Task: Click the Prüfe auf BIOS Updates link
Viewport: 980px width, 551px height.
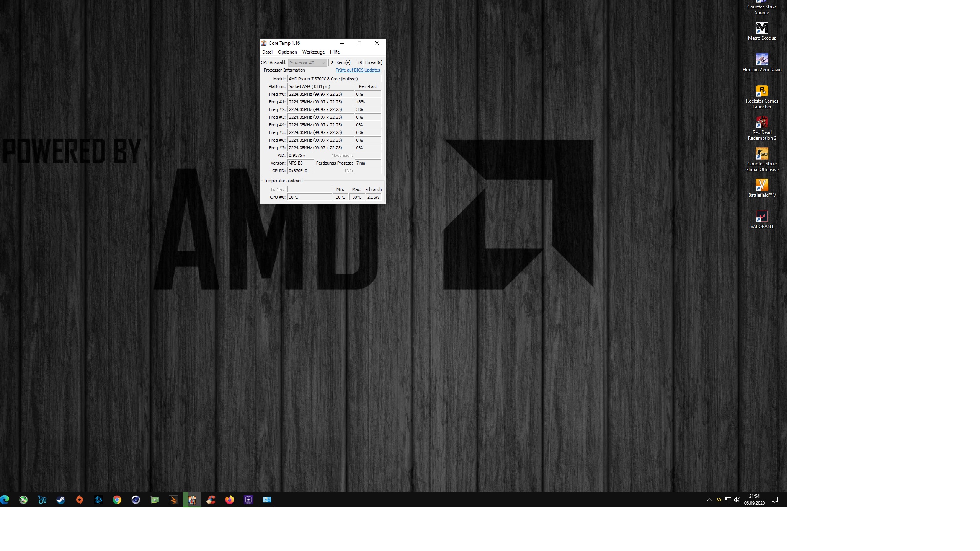Action: (358, 70)
